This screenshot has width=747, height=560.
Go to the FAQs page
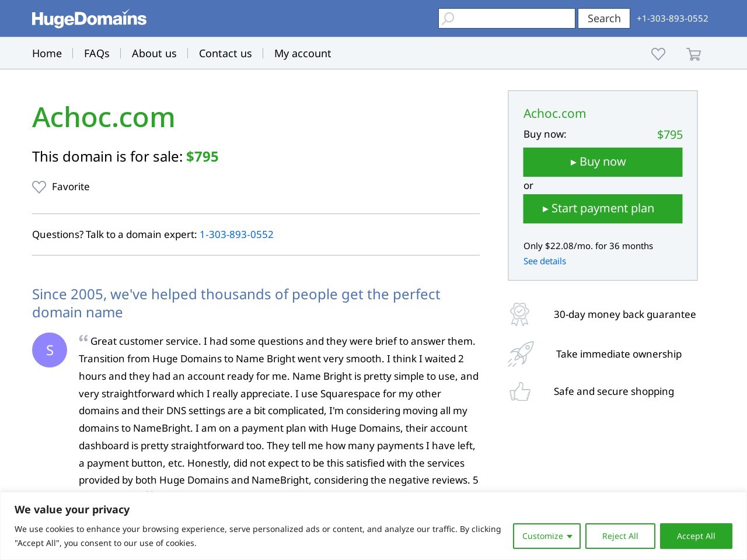tap(97, 54)
